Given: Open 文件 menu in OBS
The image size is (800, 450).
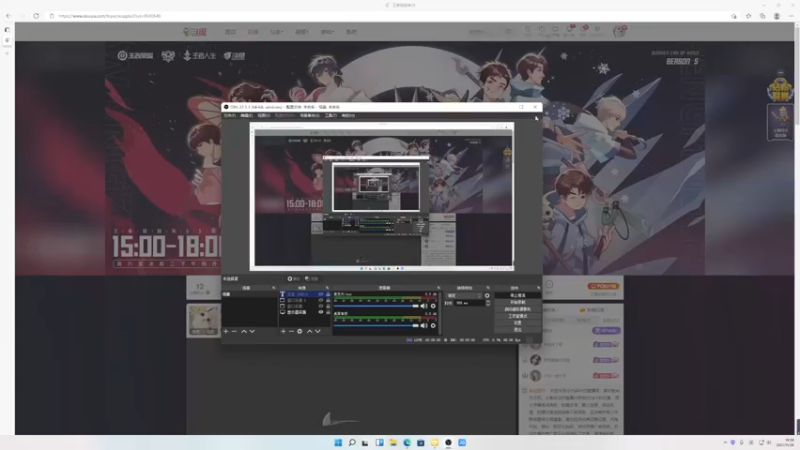Looking at the screenshot, I should [x=230, y=115].
